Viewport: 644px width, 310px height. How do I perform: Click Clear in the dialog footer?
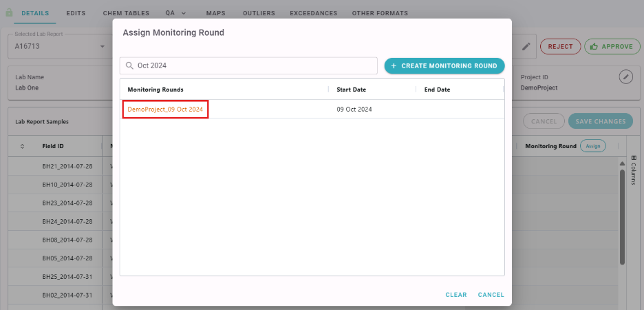(x=456, y=295)
